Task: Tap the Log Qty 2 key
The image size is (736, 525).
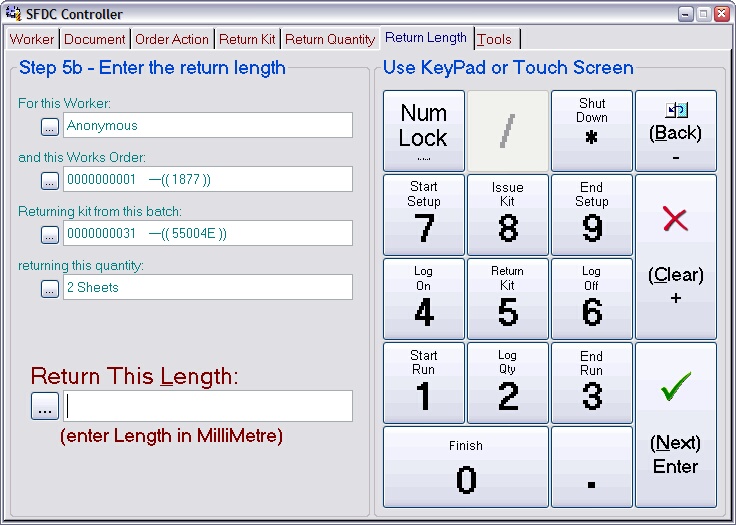Action: point(508,383)
